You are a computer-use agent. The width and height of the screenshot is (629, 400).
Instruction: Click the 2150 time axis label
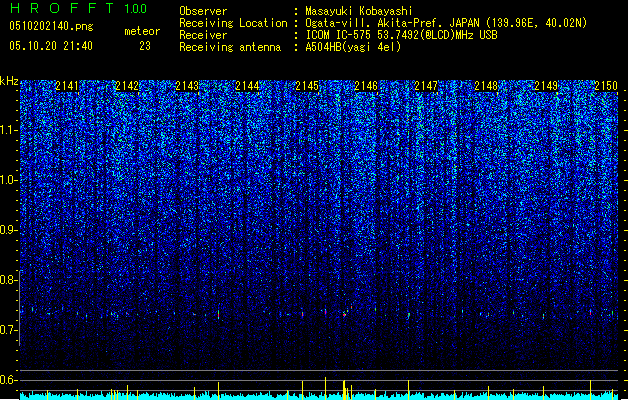click(606, 86)
